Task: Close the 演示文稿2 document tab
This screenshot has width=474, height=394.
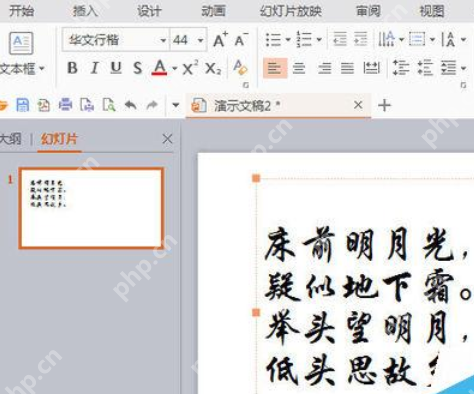Action: [x=358, y=105]
